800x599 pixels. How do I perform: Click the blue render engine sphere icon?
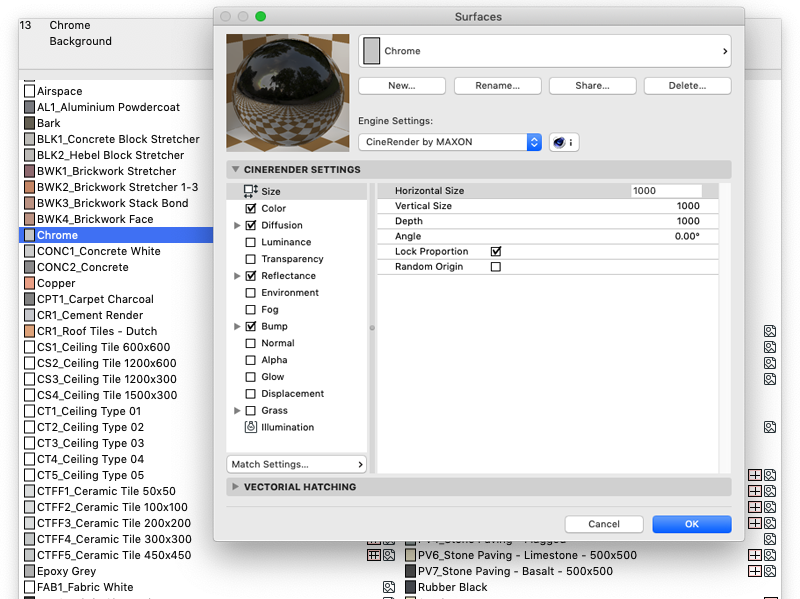[x=559, y=142]
